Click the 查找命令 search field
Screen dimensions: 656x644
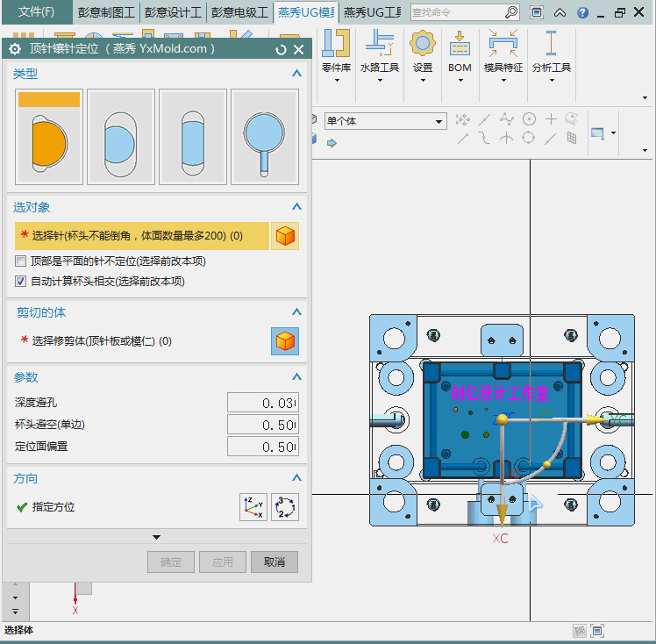[x=458, y=12]
